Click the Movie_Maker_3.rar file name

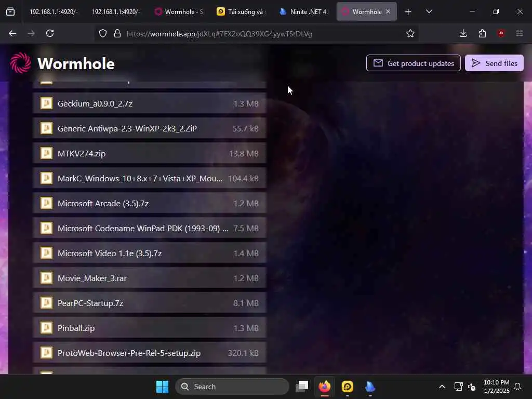point(92,278)
